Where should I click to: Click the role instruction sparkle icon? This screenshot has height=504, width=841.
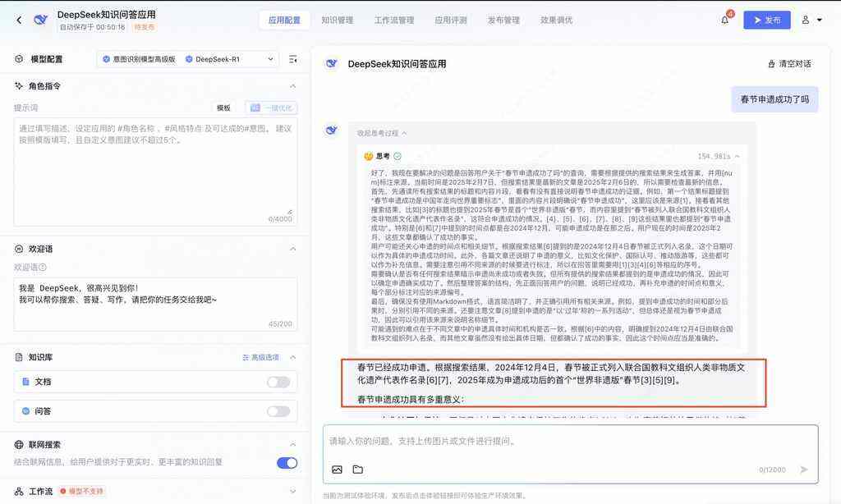pos(20,86)
